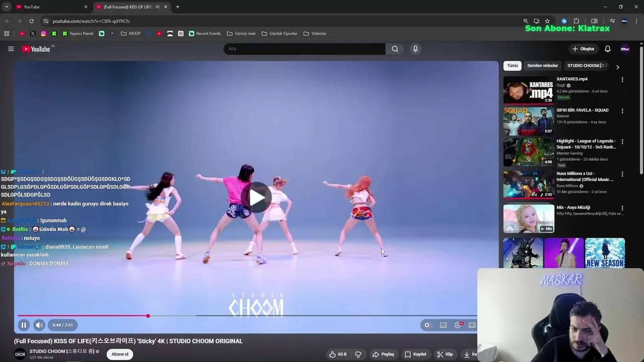The width and height of the screenshot is (644, 362).
Task: Install app icon in address bar
Action: point(536,21)
